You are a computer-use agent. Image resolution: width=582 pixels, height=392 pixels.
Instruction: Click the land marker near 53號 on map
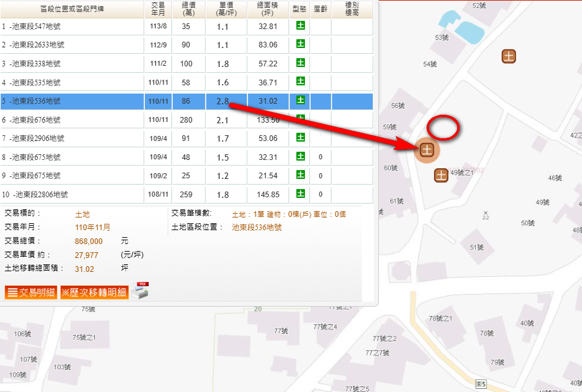(x=509, y=56)
